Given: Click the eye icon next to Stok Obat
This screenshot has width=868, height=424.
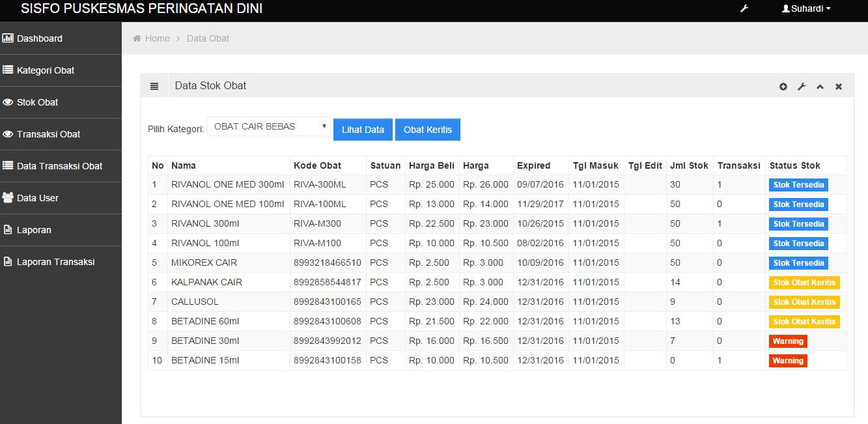Looking at the screenshot, I should pos(8,102).
